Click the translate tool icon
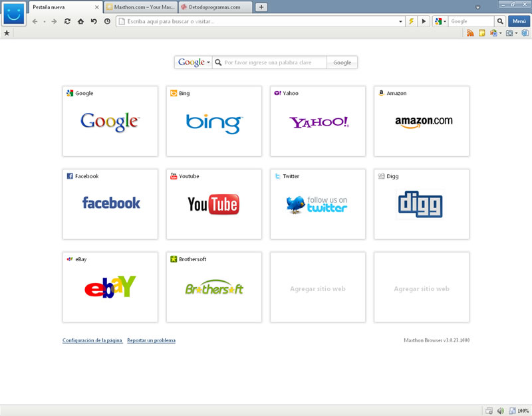This screenshot has height=416, width=532. coord(493,33)
